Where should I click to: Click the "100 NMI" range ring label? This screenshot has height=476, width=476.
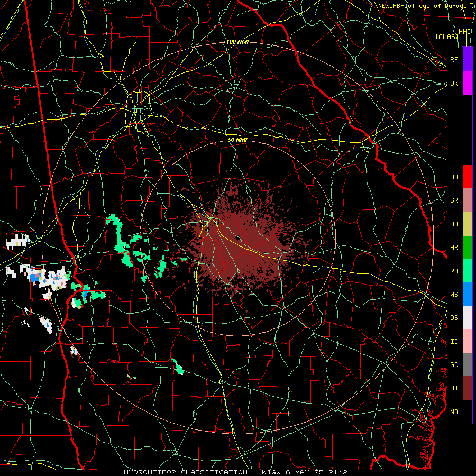point(237,42)
